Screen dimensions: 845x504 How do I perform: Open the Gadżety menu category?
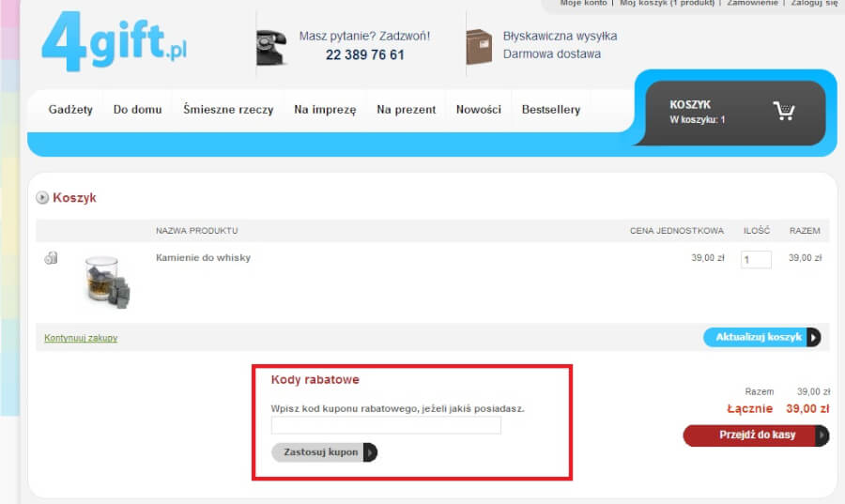pos(70,110)
